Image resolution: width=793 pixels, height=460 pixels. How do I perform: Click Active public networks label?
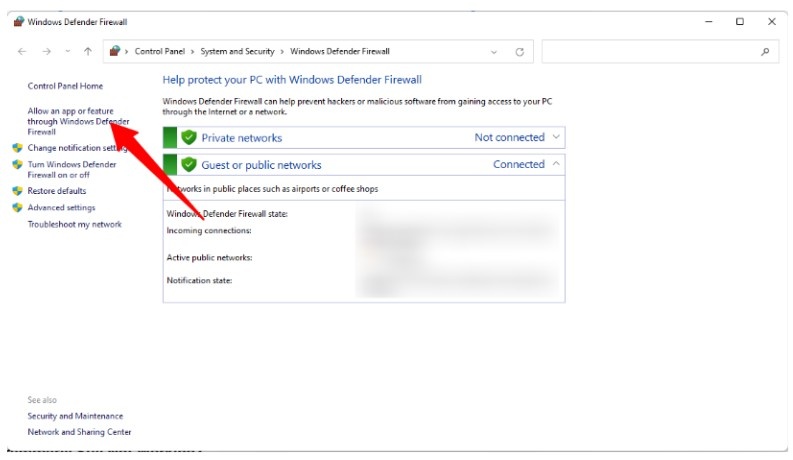tap(209, 258)
